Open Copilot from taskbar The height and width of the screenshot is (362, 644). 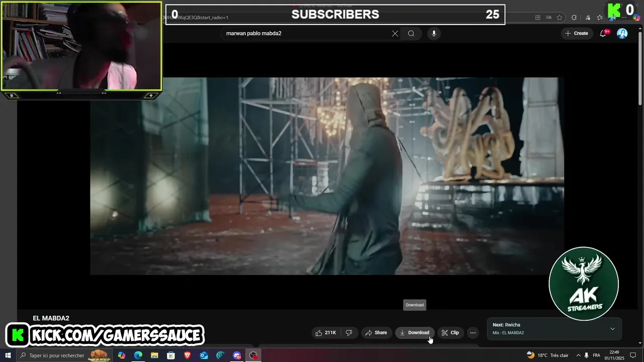[122, 355]
